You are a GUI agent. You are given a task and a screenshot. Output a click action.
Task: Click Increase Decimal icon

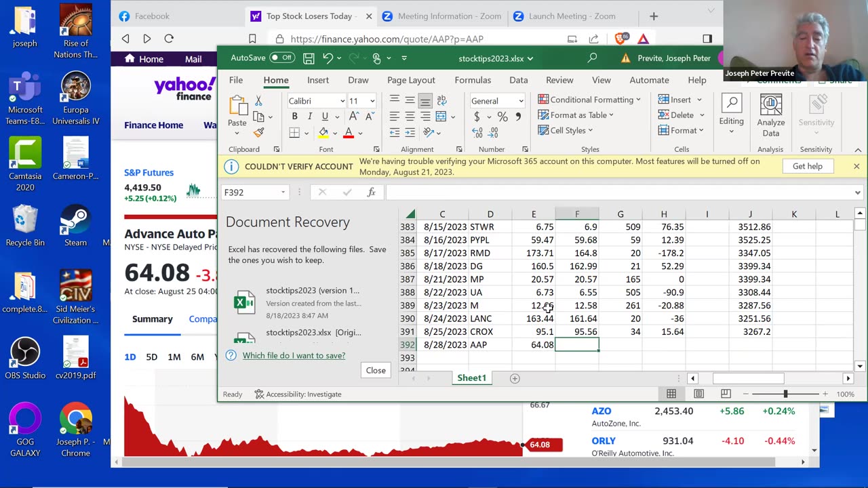click(477, 133)
